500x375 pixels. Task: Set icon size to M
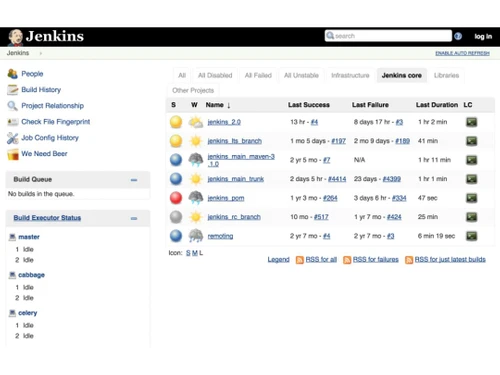tap(195, 253)
